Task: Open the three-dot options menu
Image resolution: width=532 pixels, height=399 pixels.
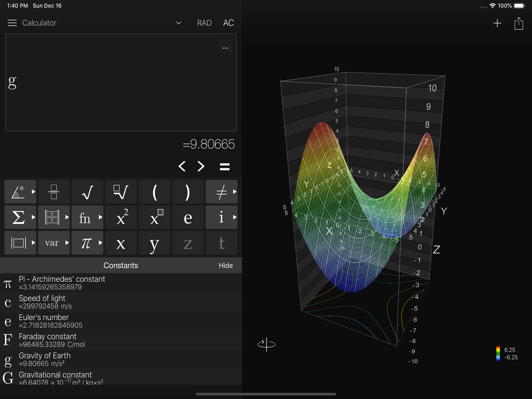Action: pos(225,48)
